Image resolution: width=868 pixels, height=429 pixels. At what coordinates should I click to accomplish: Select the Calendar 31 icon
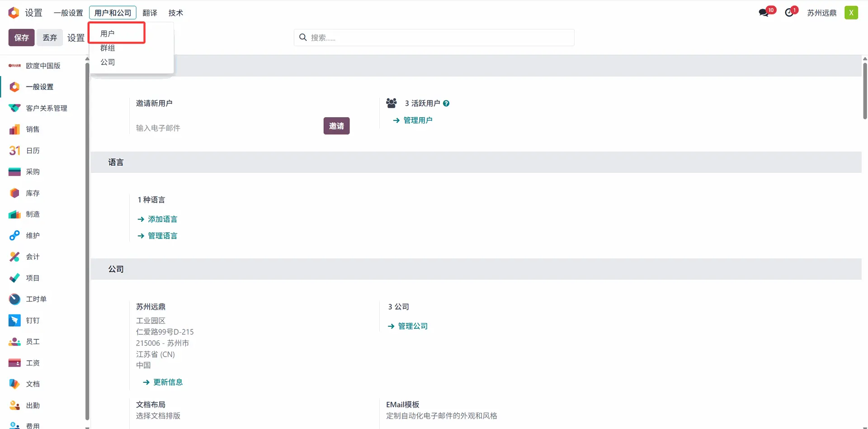pos(14,151)
